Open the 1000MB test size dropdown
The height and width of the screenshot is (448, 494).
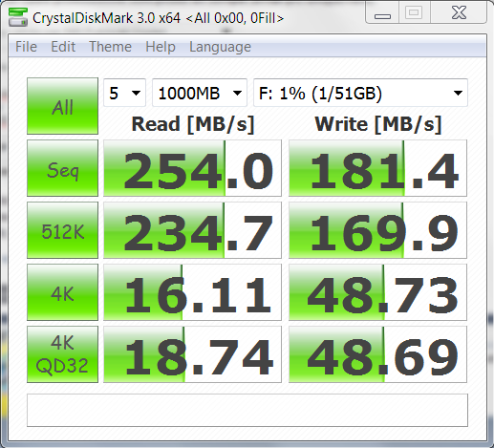pos(200,93)
